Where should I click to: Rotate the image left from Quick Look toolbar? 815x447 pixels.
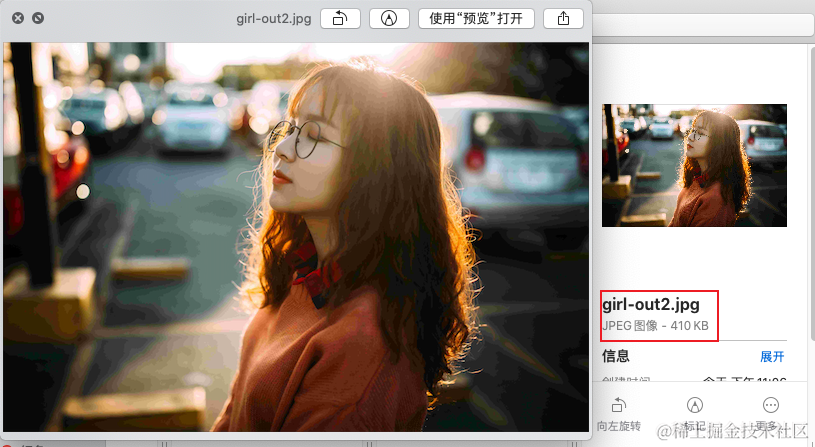pos(340,19)
